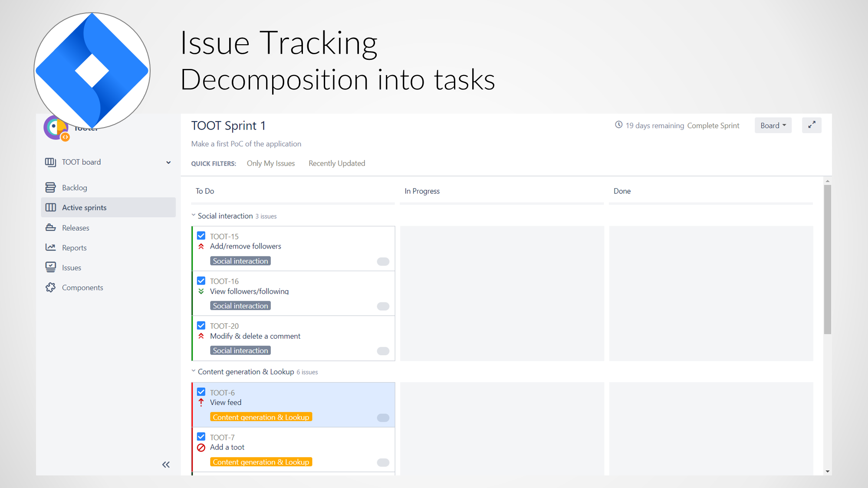
Task: Apply the Only My Issues quick filter
Action: tap(270, 164)
